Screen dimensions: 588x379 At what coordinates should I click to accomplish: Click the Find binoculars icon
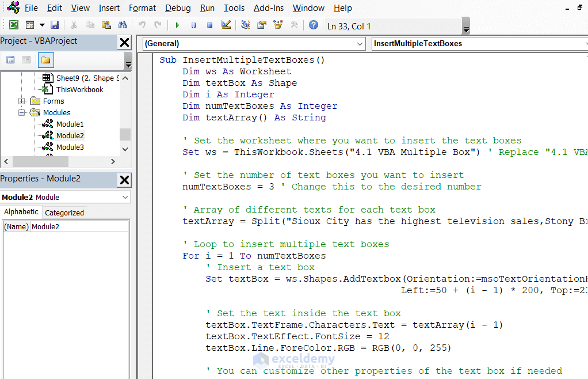[122, 25]
